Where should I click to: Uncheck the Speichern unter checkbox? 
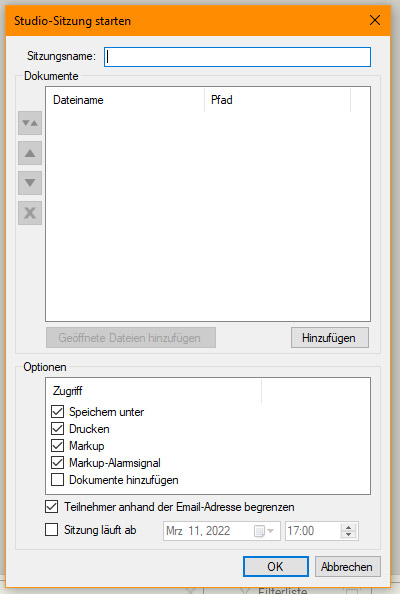point(58,412)
